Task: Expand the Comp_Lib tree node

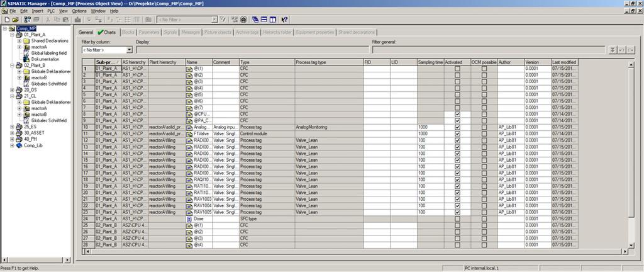Action: [12, 145]
